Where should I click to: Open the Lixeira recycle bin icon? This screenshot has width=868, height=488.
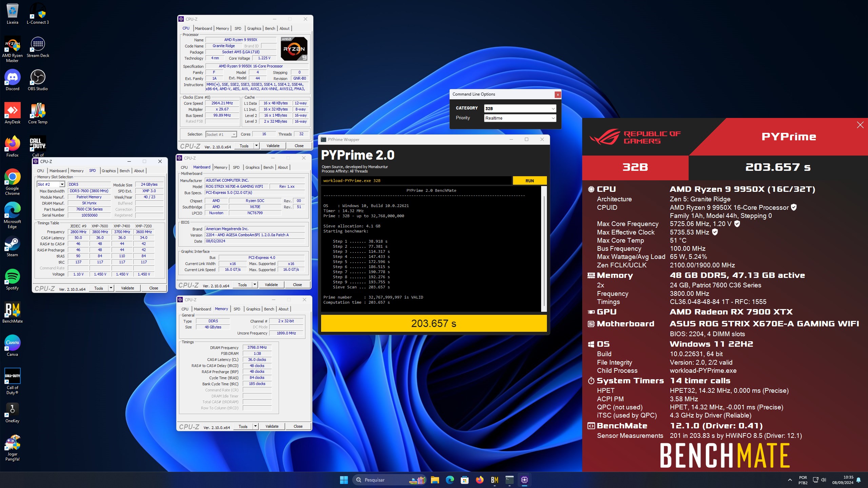(12, 14)
